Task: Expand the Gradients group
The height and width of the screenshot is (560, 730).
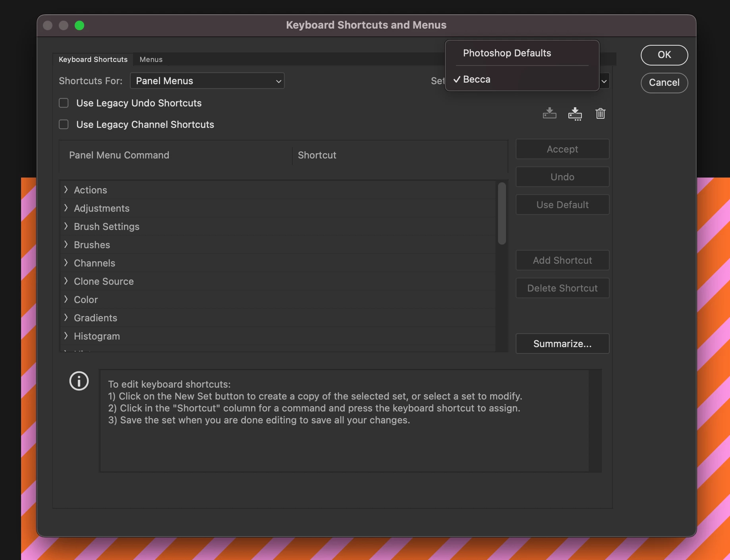Action: pyautogui.click(x=66, y=318)
